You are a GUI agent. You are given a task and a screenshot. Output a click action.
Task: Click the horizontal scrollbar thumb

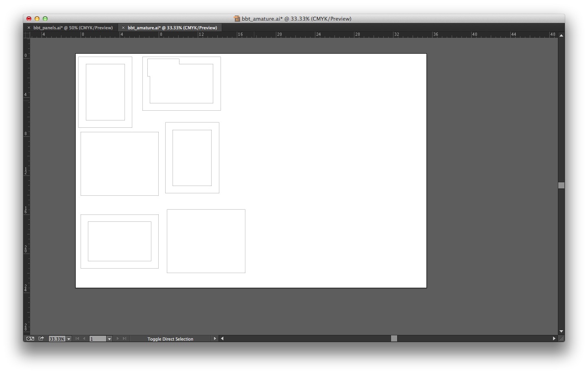pos(394,339)
